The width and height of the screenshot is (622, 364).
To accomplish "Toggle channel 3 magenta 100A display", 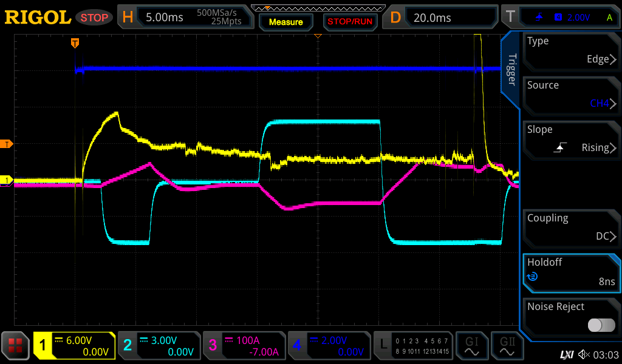I will click(244, 346).
